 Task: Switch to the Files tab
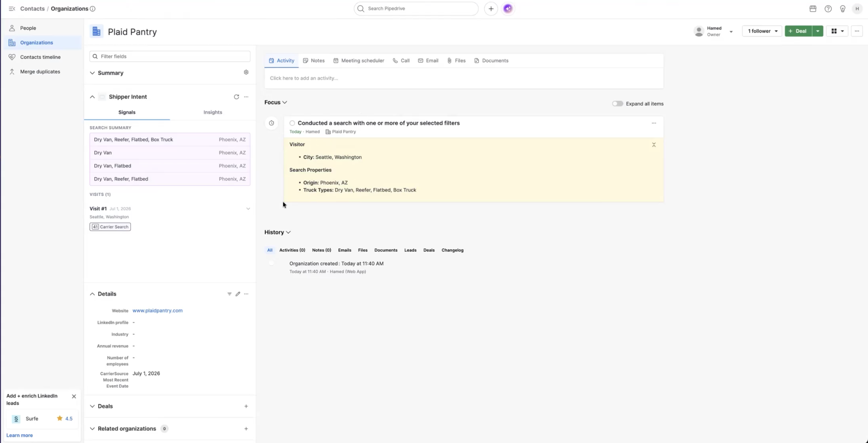pos(456,61)
